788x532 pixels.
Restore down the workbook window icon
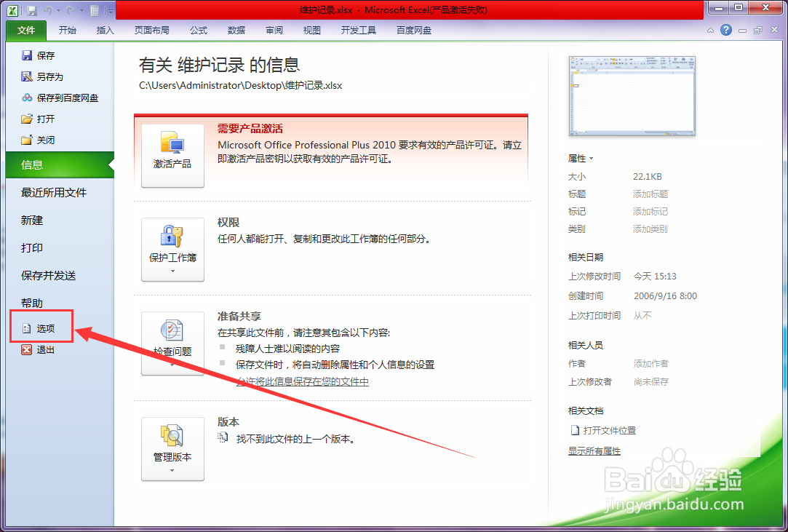758,30
